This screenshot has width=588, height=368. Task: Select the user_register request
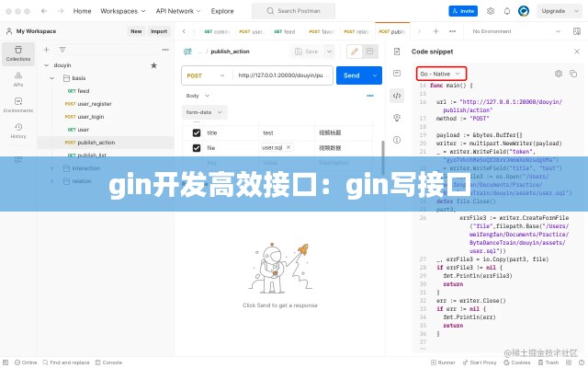click(x=96, y=104)
